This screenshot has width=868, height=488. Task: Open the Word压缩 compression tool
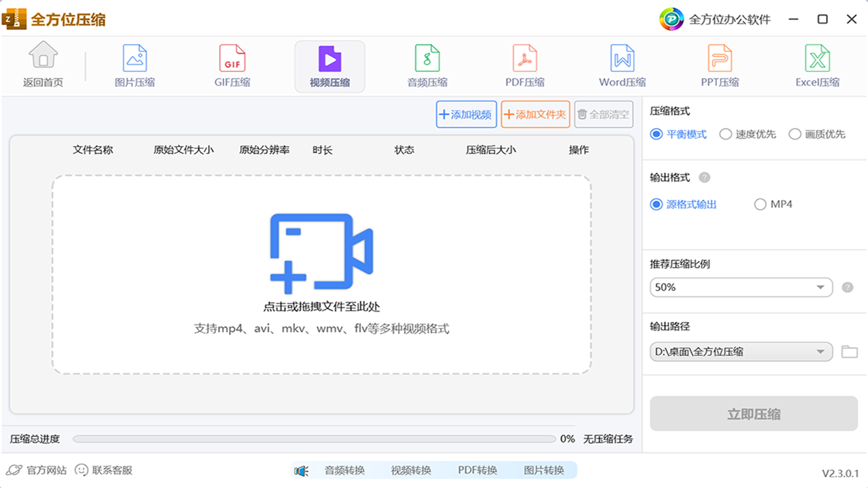click(622, 66)
